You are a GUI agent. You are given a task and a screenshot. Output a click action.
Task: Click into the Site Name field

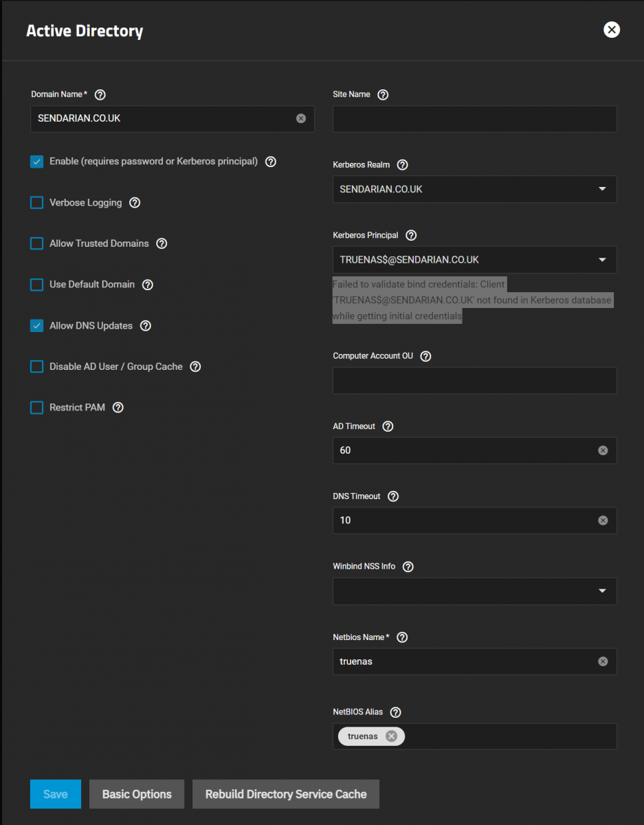(x=475, y=119)
